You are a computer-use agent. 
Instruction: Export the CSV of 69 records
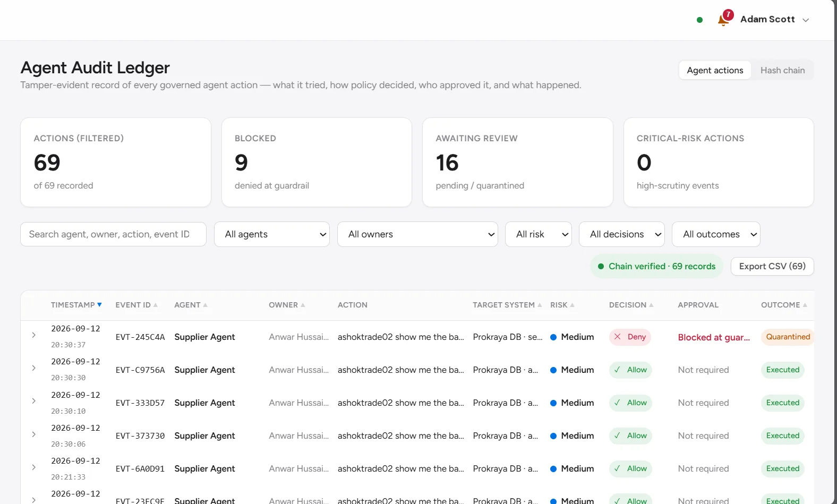pos(772,266)
